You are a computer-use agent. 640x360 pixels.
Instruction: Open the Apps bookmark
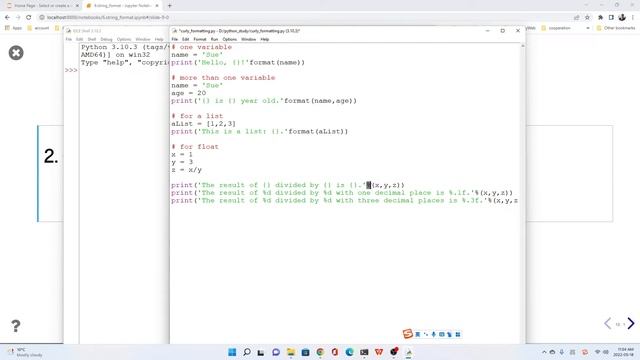pos(13,28)
